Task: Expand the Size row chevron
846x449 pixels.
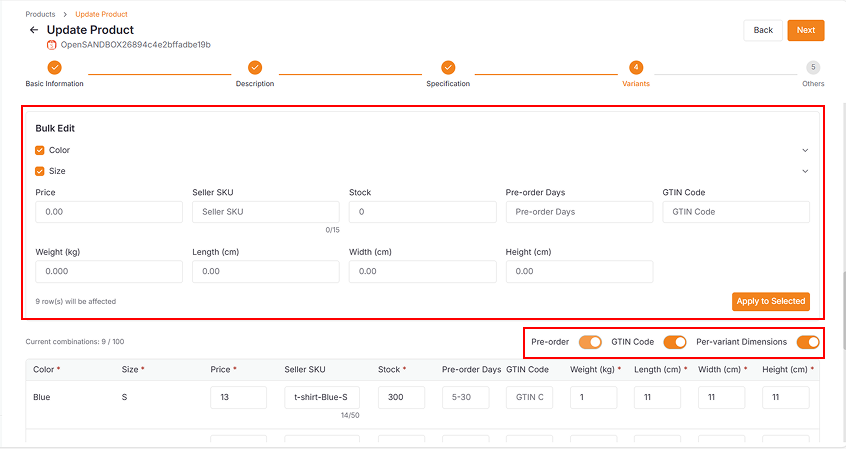Action: click(x=804, y=171)
